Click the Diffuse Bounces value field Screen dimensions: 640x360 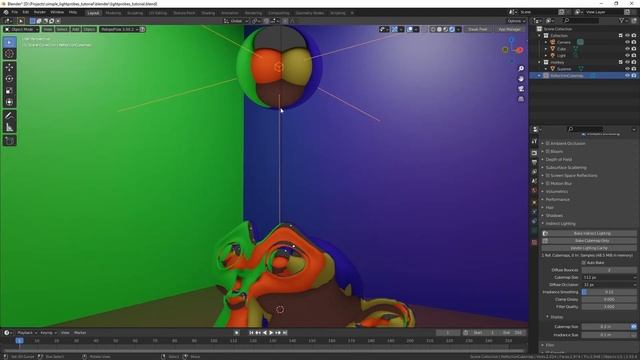click(609, 270)
